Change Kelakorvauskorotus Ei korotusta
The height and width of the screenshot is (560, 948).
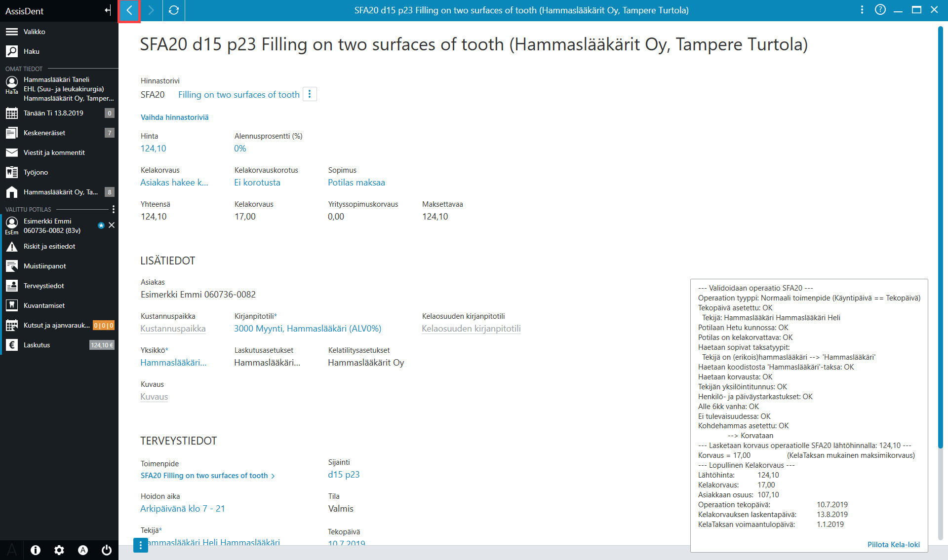pos(257,183)
